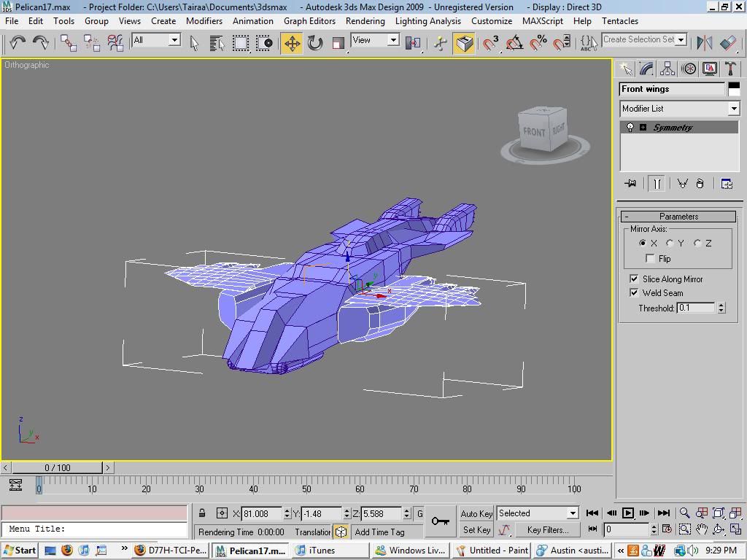This screenshot has height=560, width=747.
Task: Click the object color swatch
Action: pyautogui.click(x=734, y=88)
